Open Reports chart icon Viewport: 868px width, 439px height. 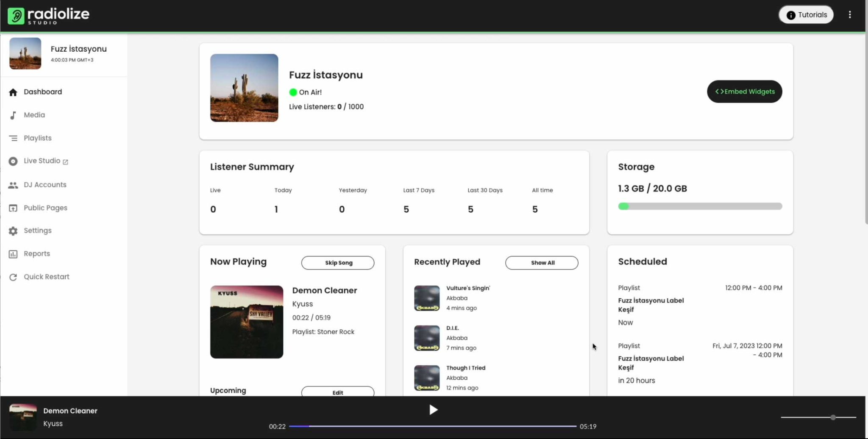pyautogui.click(x=13, y=254)
